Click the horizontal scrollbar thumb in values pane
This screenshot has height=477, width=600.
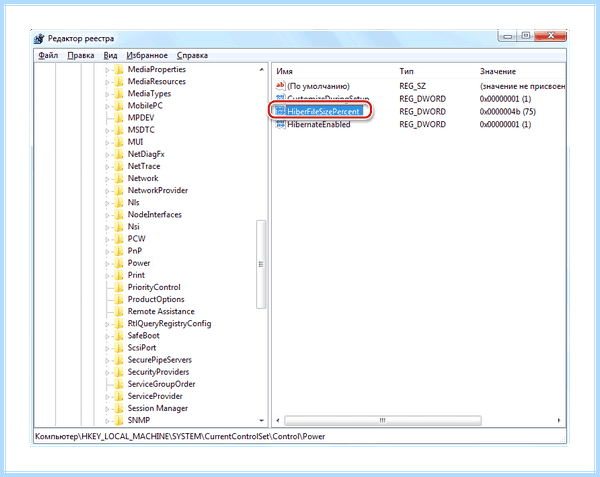click(x=383, y=420)
